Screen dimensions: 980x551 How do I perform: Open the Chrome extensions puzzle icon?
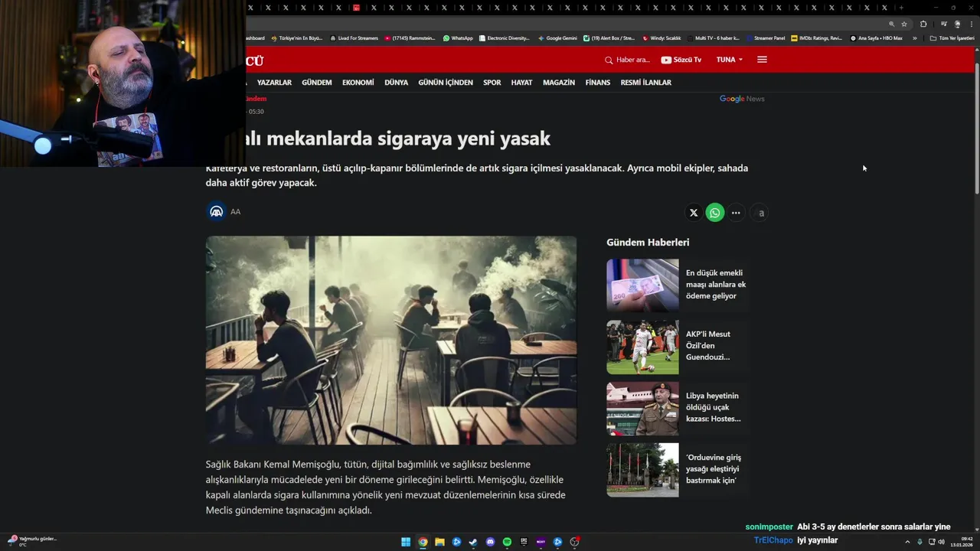[x=923, y=24]
